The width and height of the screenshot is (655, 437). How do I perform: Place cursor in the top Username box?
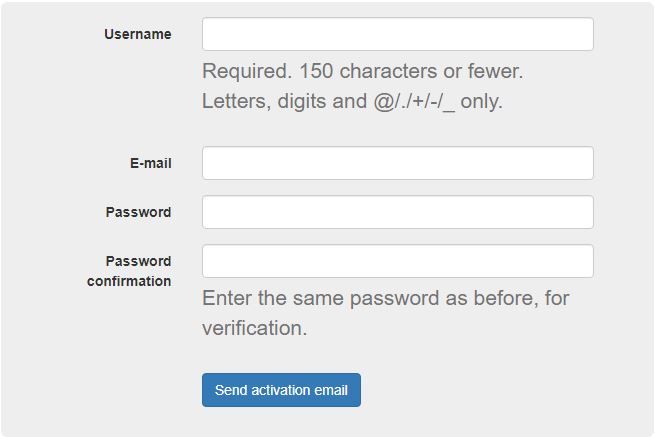pyautogui.click(x=397, y=34)
